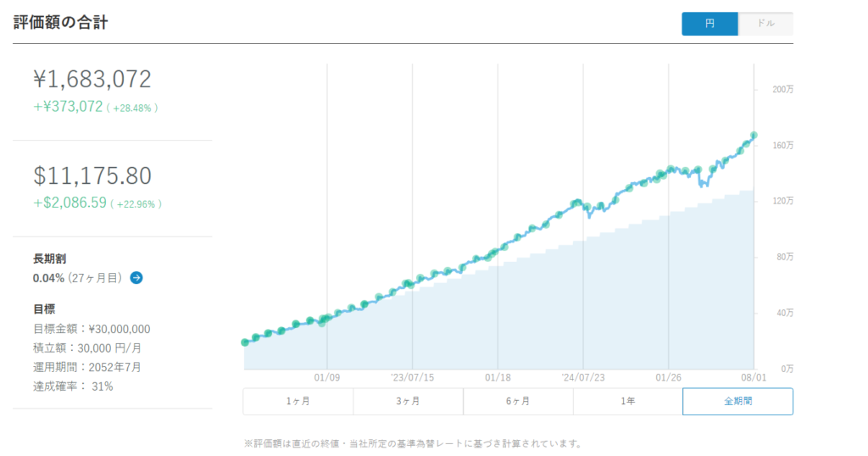Click the 達成確率: 31% line
This screenshot has height=456, width=868.
tap(73, 386)
